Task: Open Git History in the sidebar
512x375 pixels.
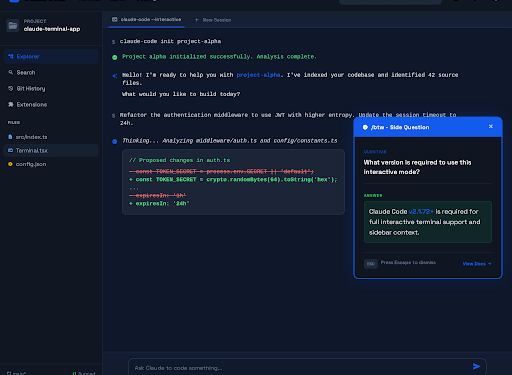Action: (x=51, y=88)
